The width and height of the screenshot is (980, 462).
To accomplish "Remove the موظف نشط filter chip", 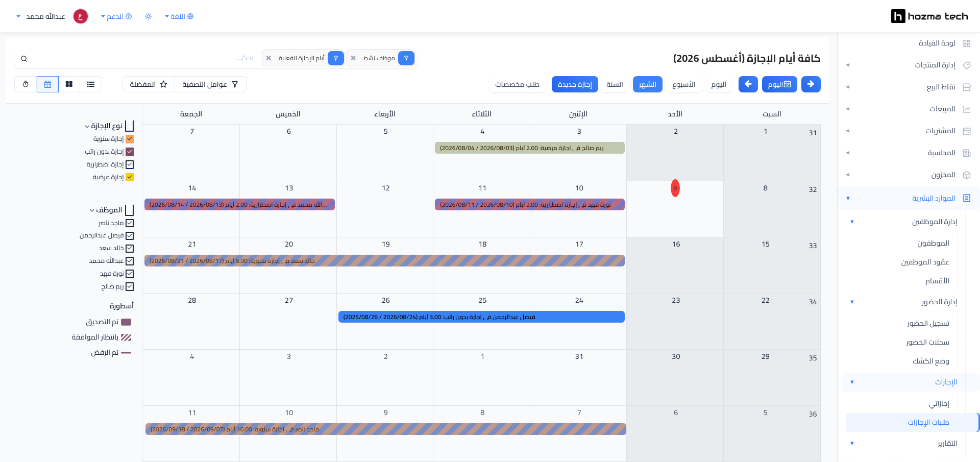I will click(x=353, y=58).
